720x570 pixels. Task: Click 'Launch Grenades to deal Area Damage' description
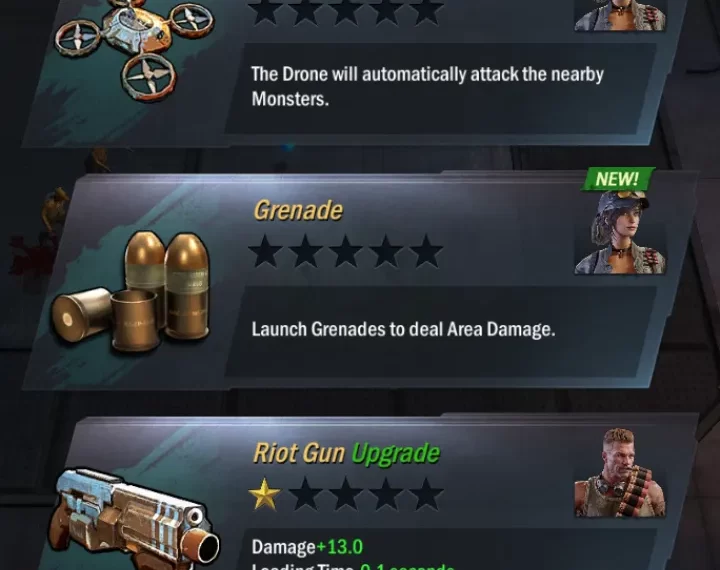pyautogui.click(x=404, y=329)
